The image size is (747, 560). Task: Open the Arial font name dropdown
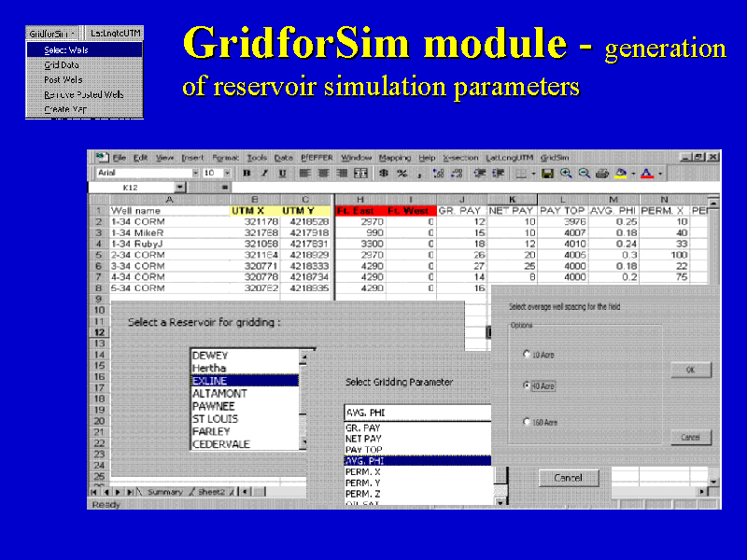[195, 174]
